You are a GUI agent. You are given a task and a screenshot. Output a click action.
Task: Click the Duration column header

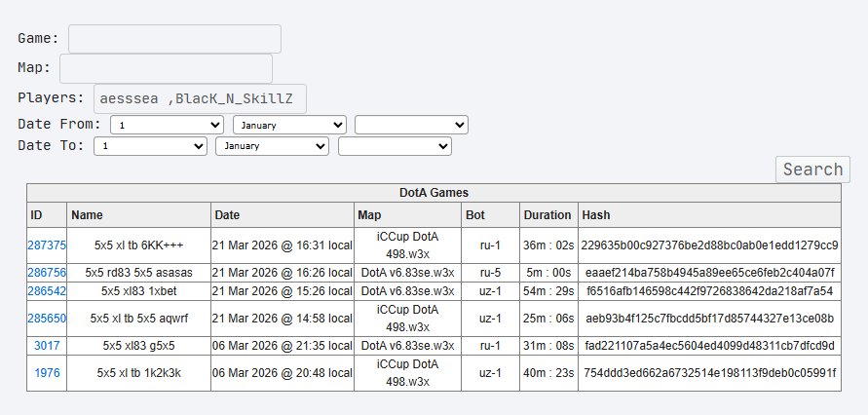tap(547, 214)
